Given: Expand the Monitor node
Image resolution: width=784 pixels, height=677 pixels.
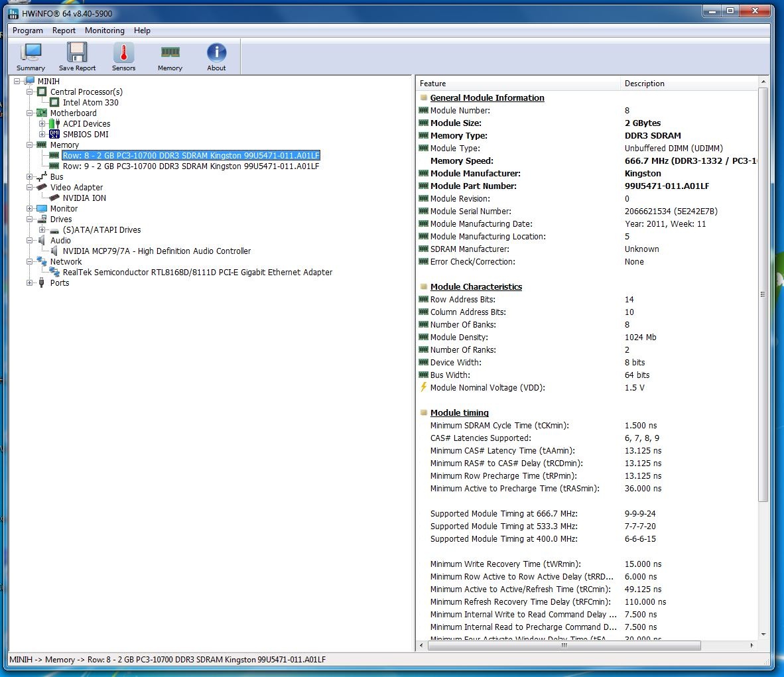Looking at the screenshot, I should tap(29, 208).
